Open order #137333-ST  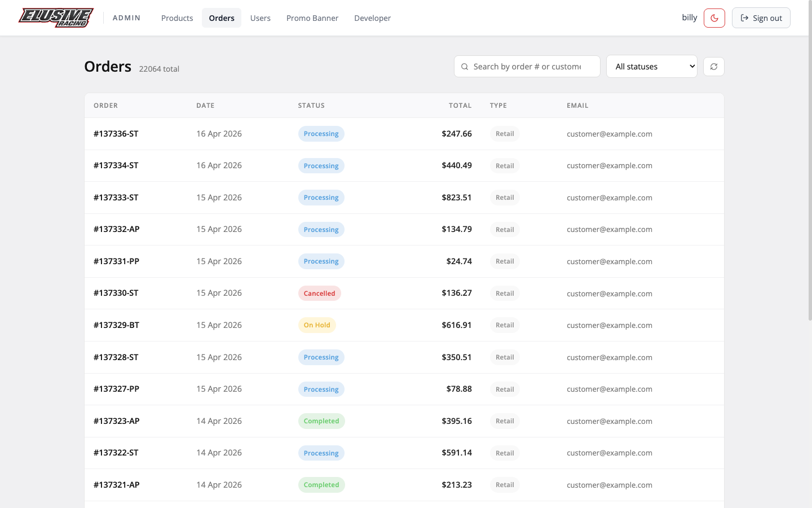[116, 198]
